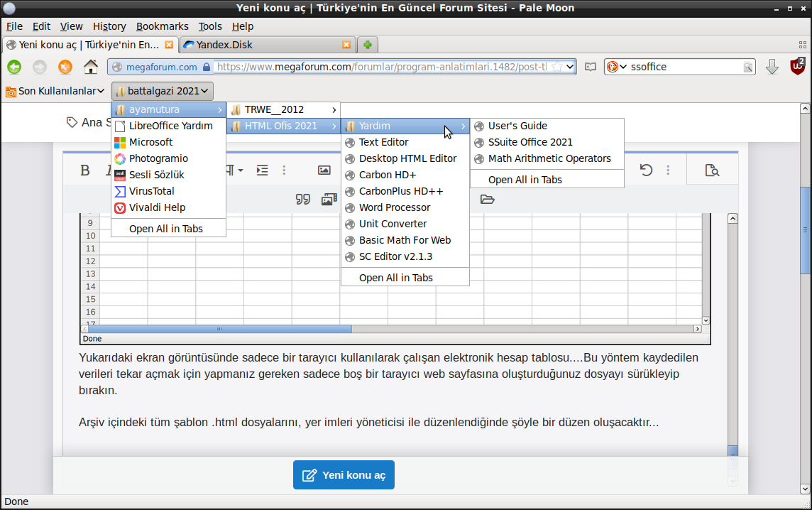Open drafts folder icon in editor
Image resolution: width=812 pixels, height=510 pixels.
488,199
